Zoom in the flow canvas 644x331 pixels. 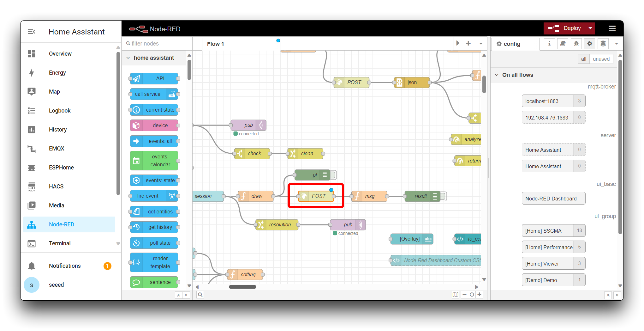(x=480, y=295)
